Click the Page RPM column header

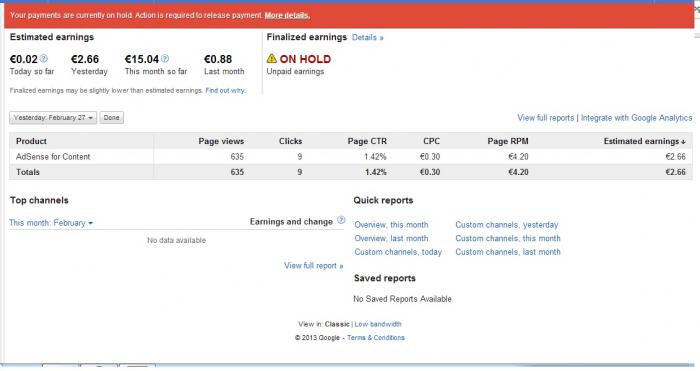(x=508, y=141)
